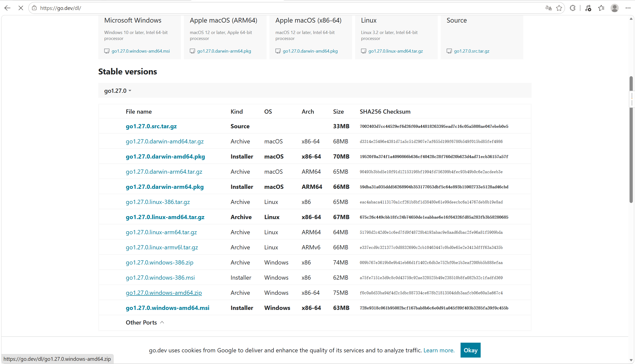
Task: Select checksum in linux-386.tar.gz row
Action: [431, 202]
